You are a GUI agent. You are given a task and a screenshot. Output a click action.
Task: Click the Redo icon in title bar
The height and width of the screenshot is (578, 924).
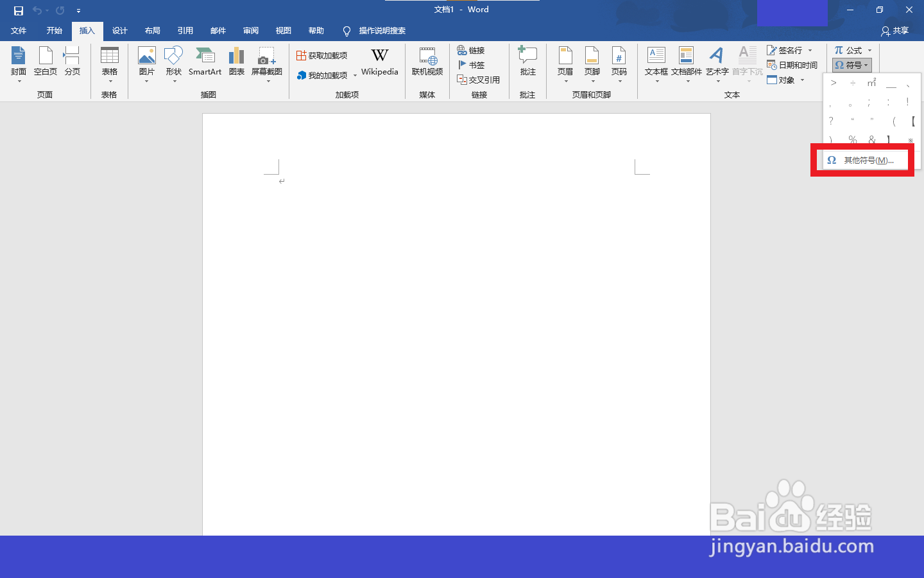click(x=60, y=10)
